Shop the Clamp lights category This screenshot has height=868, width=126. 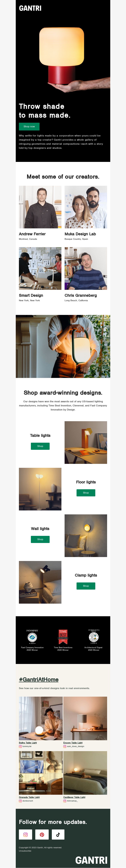pyautogui.click(x=86, y=586)
